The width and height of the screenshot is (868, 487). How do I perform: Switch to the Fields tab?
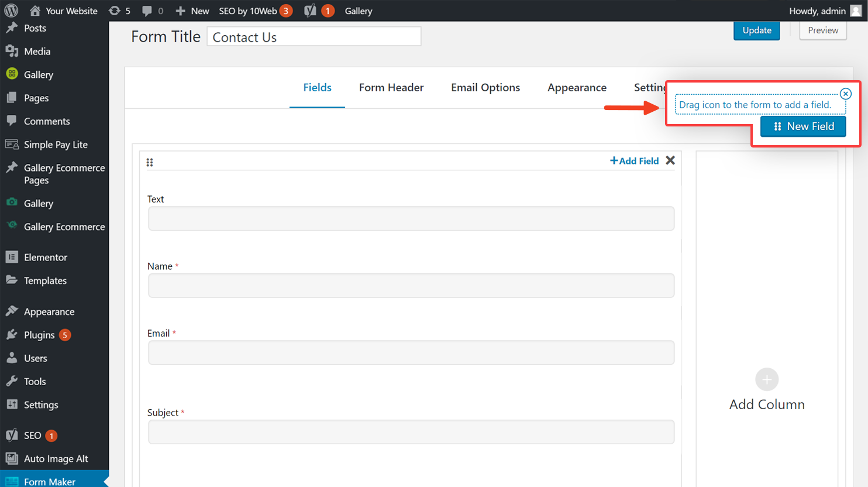point(317,88)
